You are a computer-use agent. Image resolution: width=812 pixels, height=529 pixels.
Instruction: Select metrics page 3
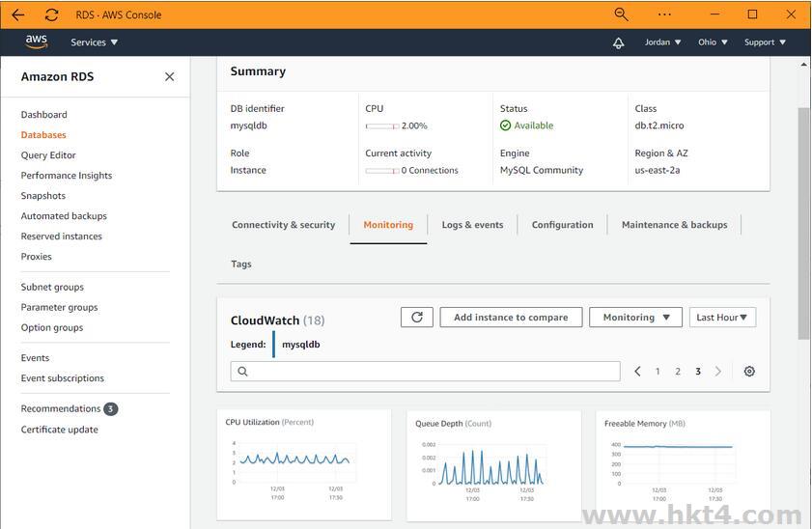(698, 371)
